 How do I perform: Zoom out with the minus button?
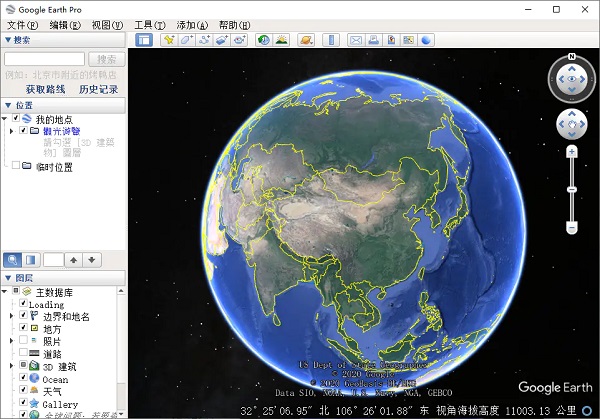(572, 228)
